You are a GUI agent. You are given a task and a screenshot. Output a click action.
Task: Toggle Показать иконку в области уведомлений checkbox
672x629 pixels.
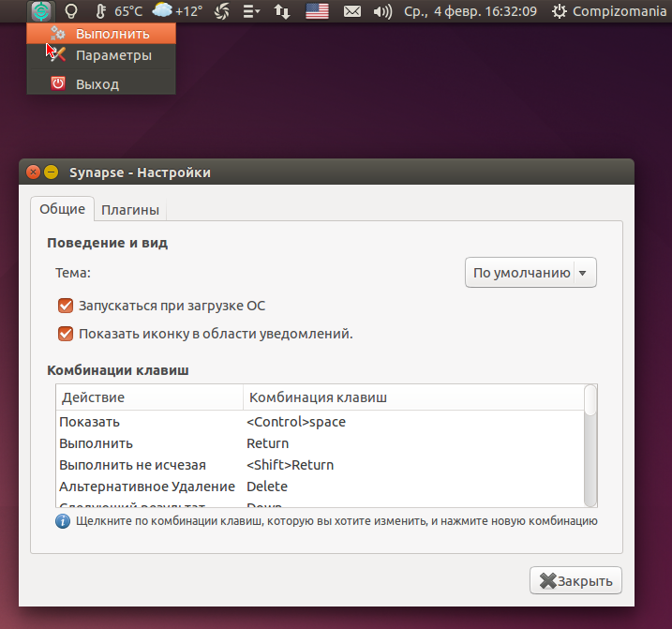(x=66, y=334)
